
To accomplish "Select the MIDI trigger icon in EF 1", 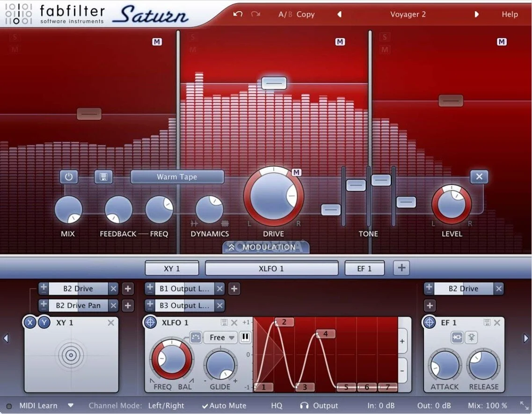I will point(472,337).
